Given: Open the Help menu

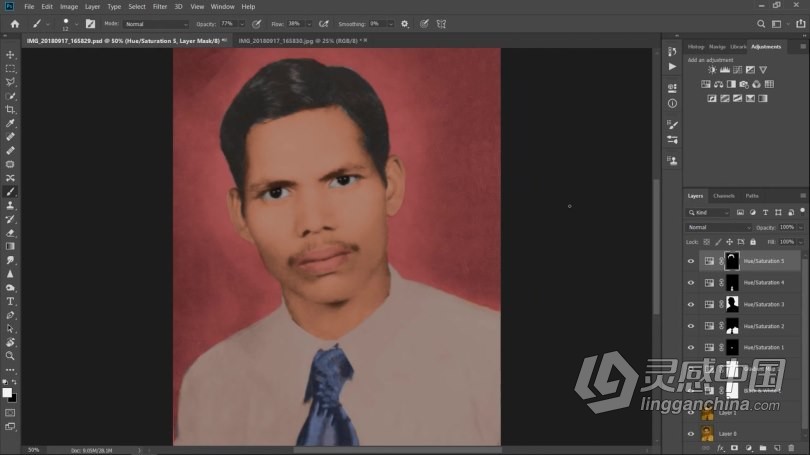Looking at the screenshot, I should pos(248,7).
